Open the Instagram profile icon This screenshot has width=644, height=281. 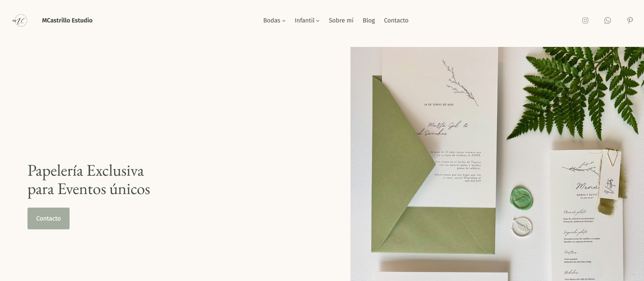pos(585,20)
